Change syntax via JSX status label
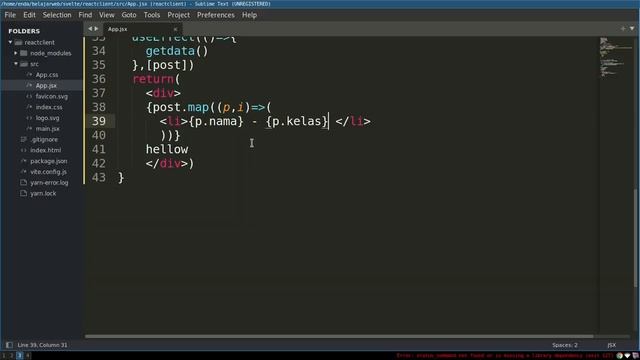The width and height of the screenshot is (640, 360). click(611, 345)
